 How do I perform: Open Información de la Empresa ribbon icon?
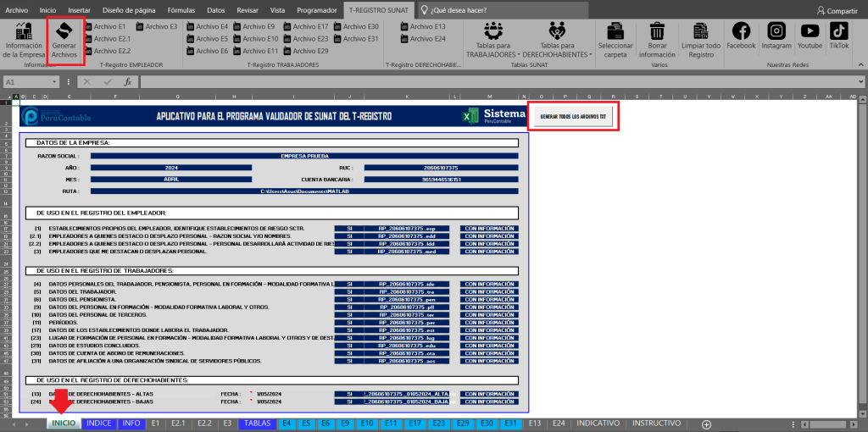pyautogui.click(x=23, y=40)
